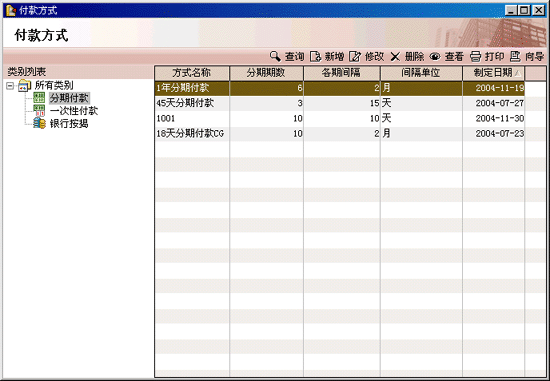Click the 向导 wizard icon
The image size is (550, 381).
point(515,56)
